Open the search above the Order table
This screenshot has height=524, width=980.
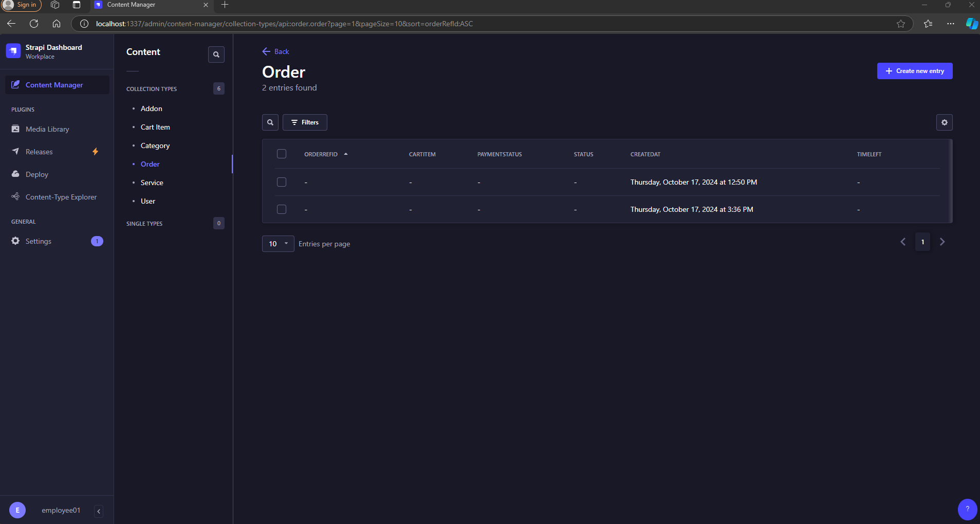[270, 122]
